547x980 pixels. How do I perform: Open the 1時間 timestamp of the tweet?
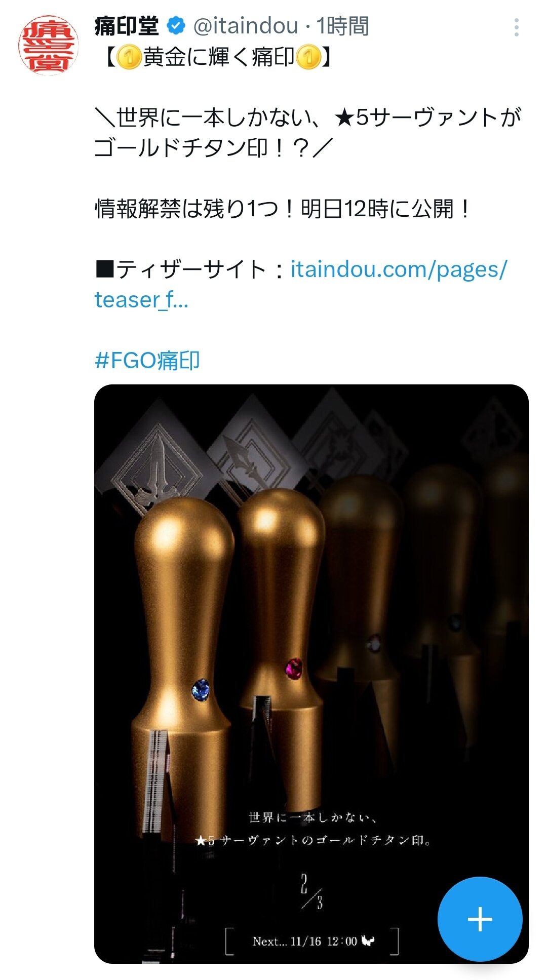[342, 26]
